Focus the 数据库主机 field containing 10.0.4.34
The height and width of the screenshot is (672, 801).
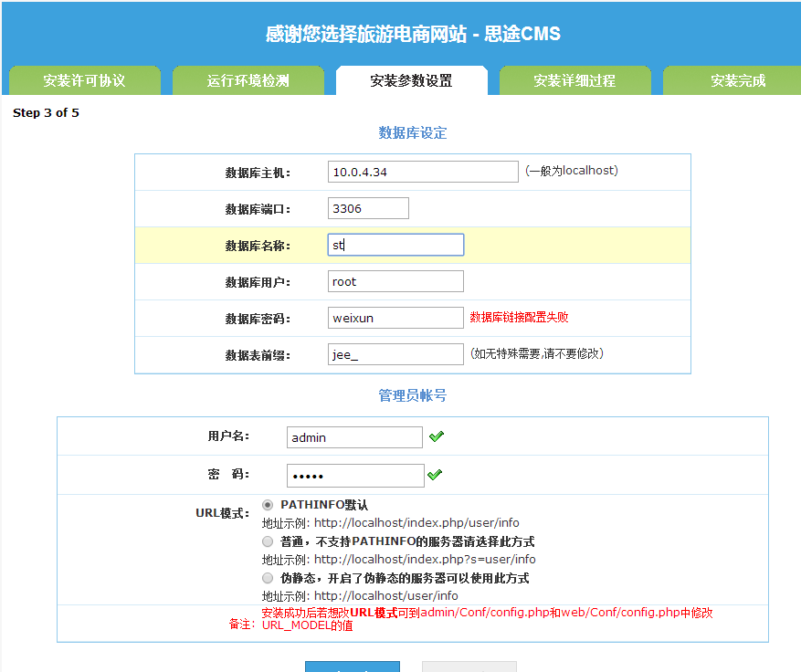(x=423, y=172)
